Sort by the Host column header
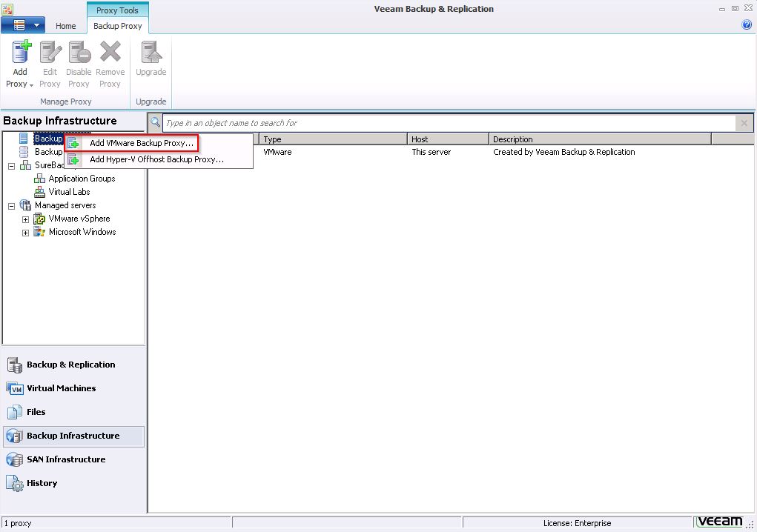 coord(448,139)
